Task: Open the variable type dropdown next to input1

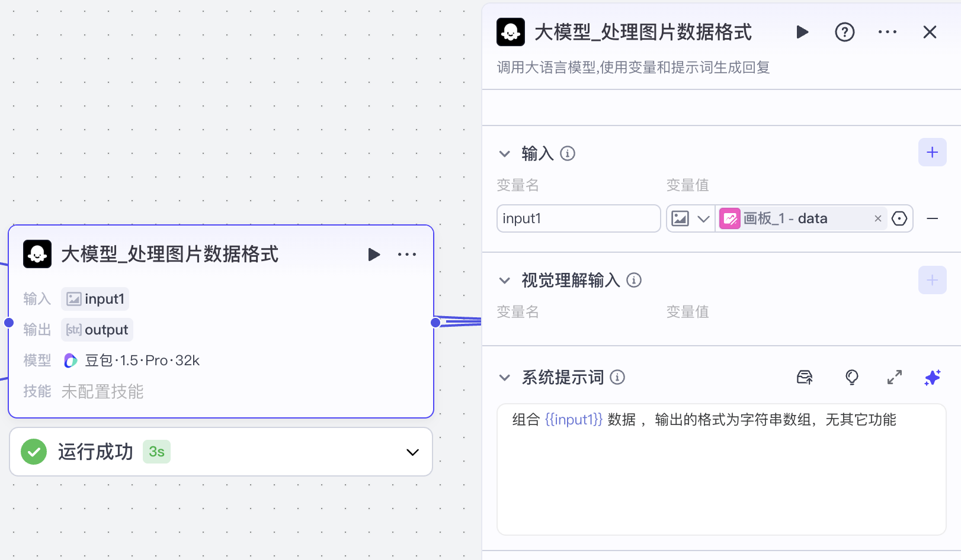Action: click(704, 218)
